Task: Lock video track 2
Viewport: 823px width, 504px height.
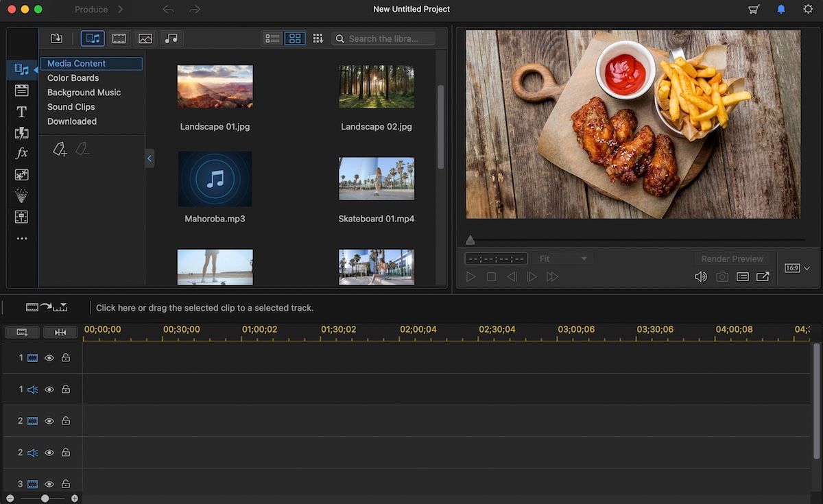Action: click(66, 420)
